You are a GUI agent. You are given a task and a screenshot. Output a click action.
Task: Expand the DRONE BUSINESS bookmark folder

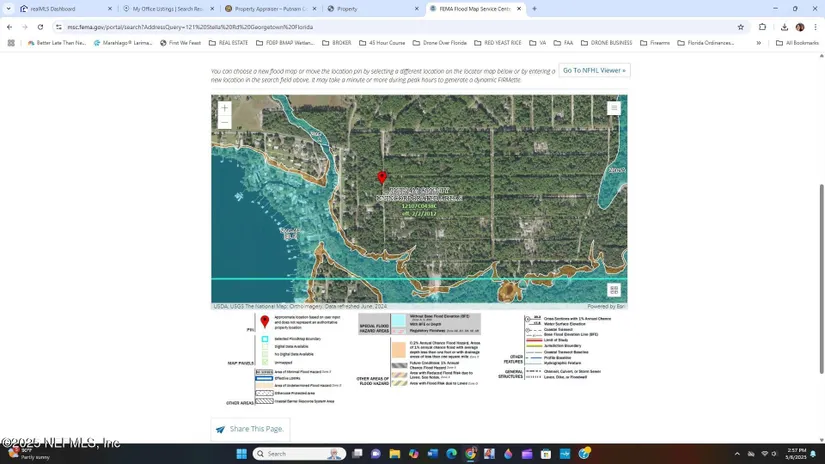click(606, 43)
